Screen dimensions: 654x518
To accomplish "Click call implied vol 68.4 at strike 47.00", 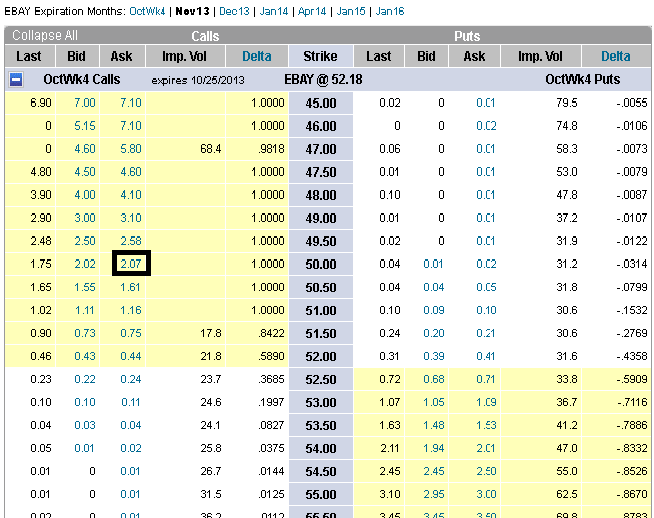I will tap(211, 148).
